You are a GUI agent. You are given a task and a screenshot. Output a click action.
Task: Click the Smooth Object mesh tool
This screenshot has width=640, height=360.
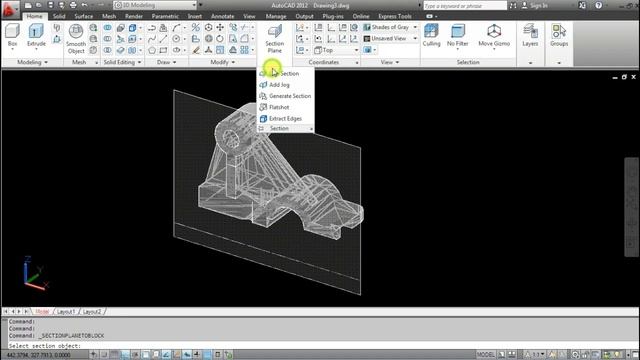[x=76, y=39]
